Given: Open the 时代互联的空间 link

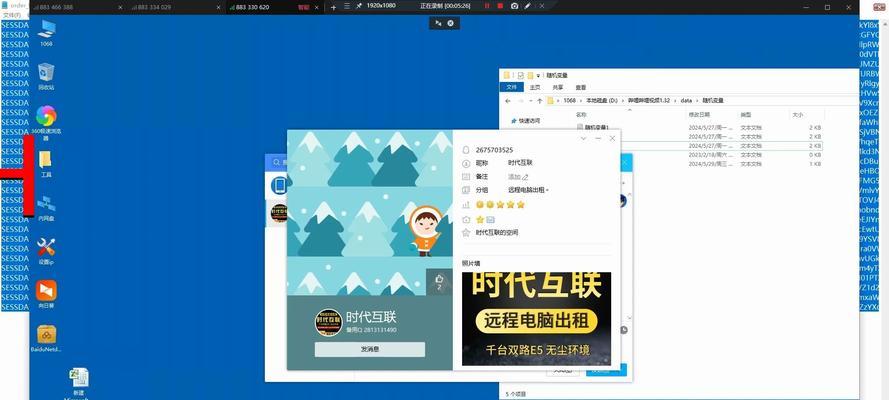Looking at the screenshot, I should [x=497, y=233].
